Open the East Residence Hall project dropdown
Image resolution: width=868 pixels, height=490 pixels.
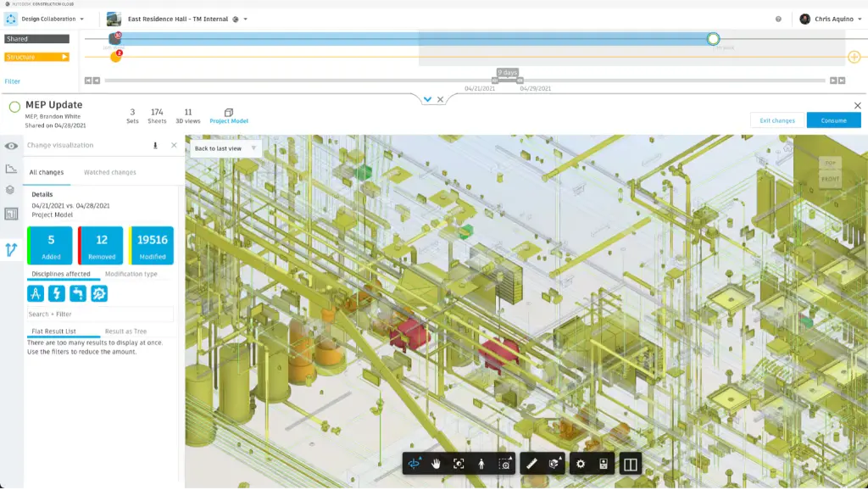coord(187,19)
